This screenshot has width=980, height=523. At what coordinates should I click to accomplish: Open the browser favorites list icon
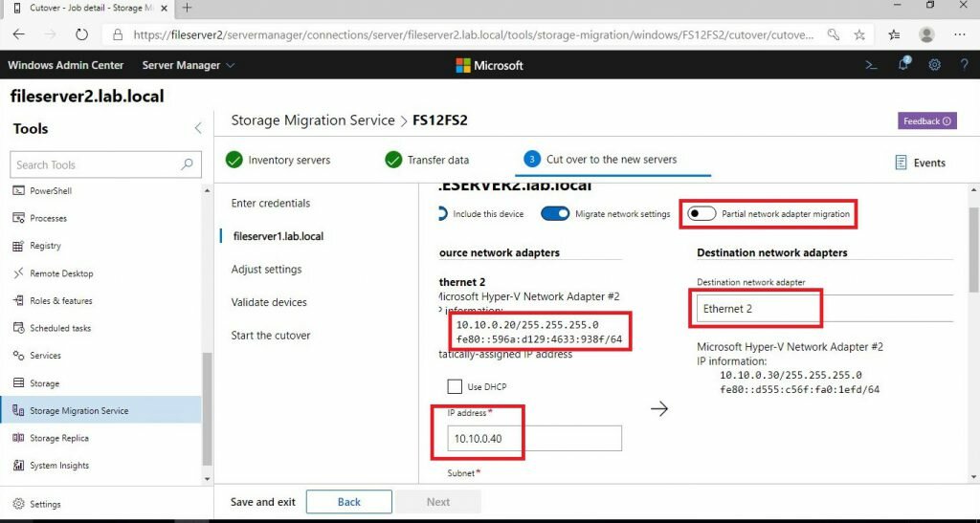pos(895,35)
